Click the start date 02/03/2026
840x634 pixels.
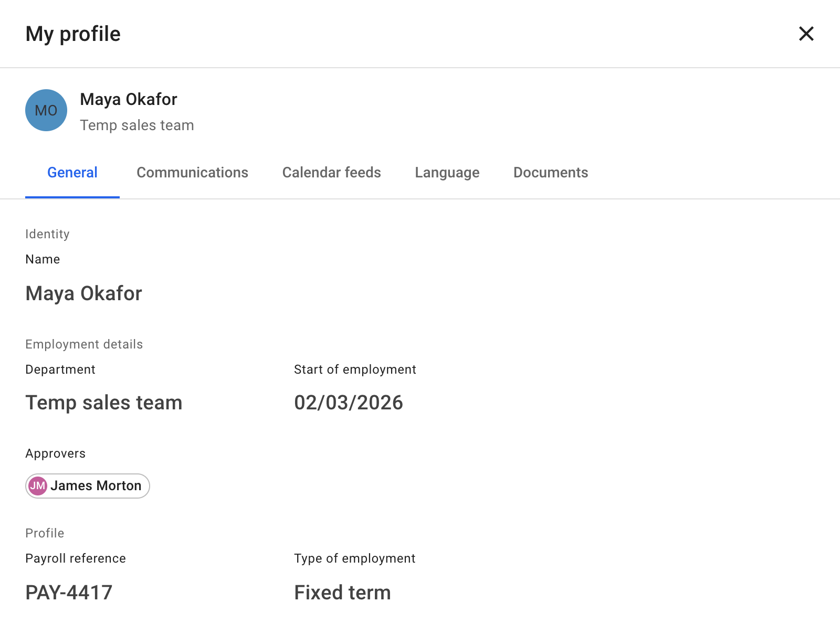[349, 403]
